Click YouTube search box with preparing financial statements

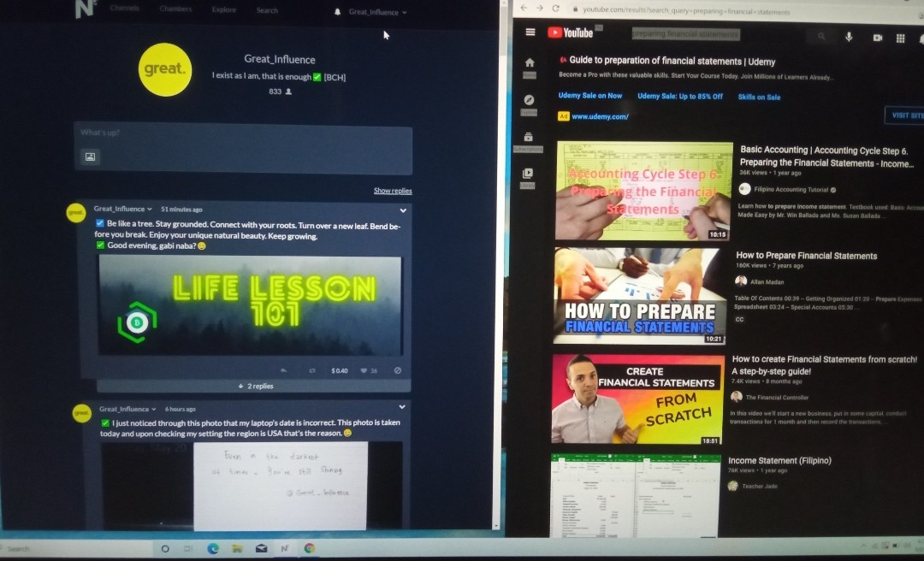click(x=685, y=34)
